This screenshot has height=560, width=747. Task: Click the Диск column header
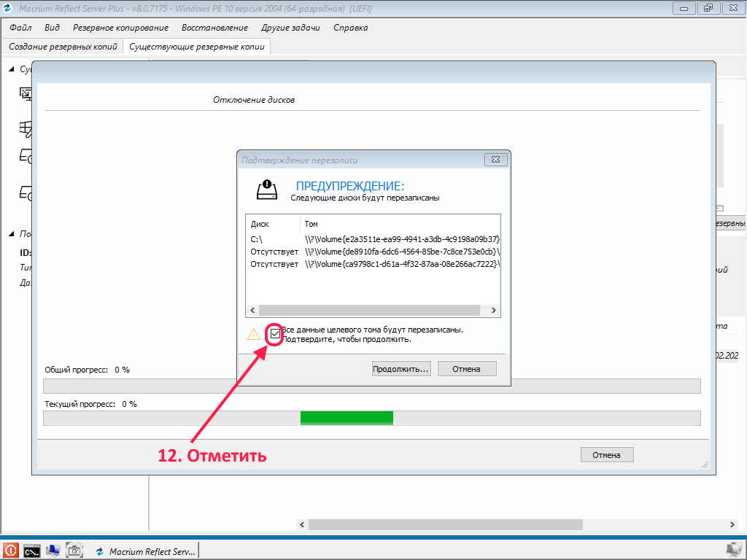(273, 224)
